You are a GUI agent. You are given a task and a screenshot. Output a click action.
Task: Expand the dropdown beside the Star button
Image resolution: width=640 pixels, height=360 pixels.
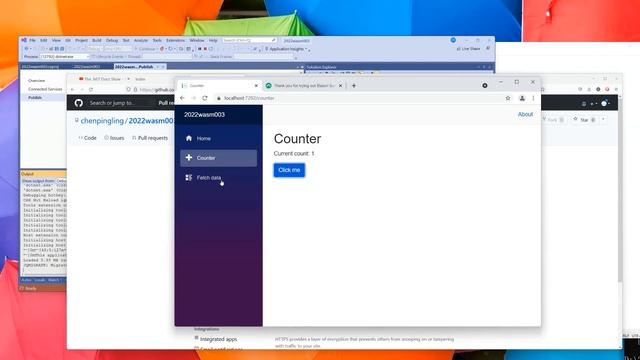coord(603,120)
